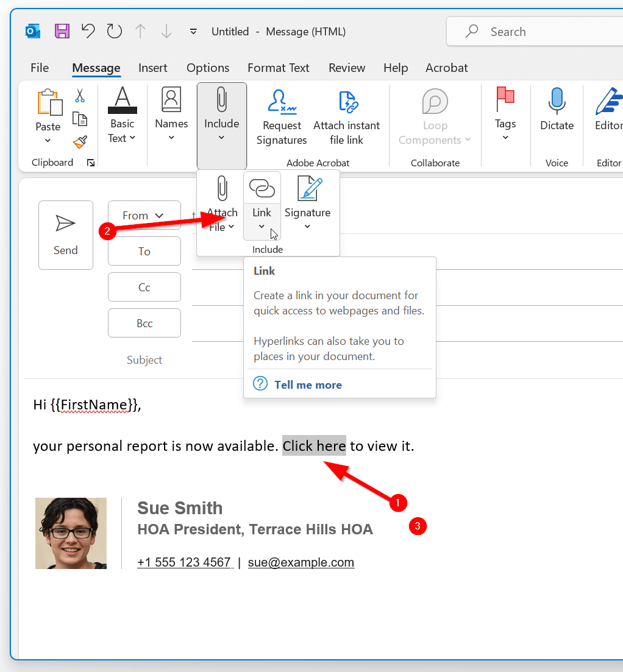Click the Save icon in quick access toolbar

(x=62, y=31)
